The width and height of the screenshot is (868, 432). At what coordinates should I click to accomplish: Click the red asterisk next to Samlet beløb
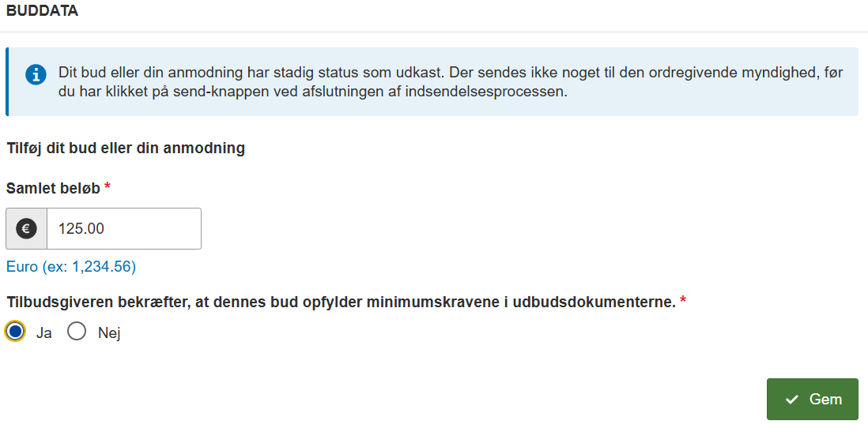[108, 186]
